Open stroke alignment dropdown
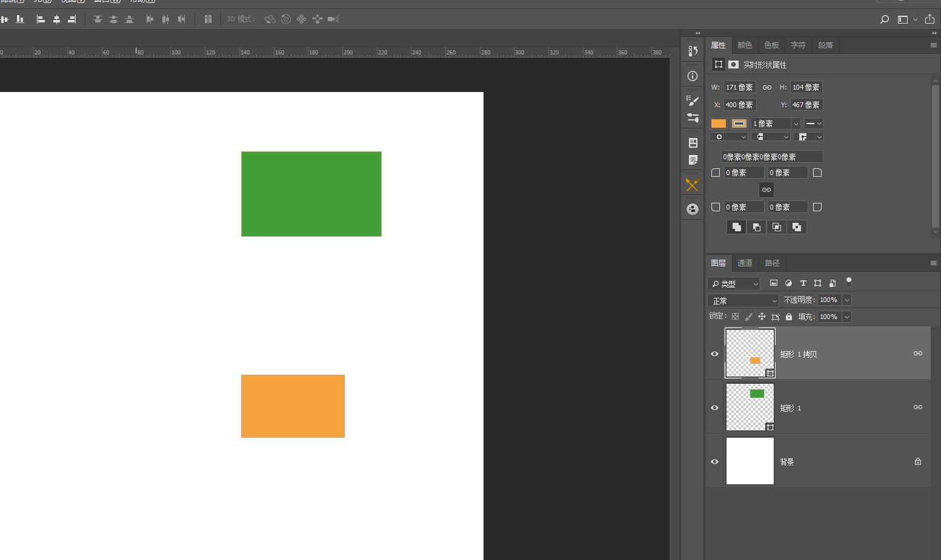Image resolution: width=941 pixels, height=560 pixels. click(730, 137)
